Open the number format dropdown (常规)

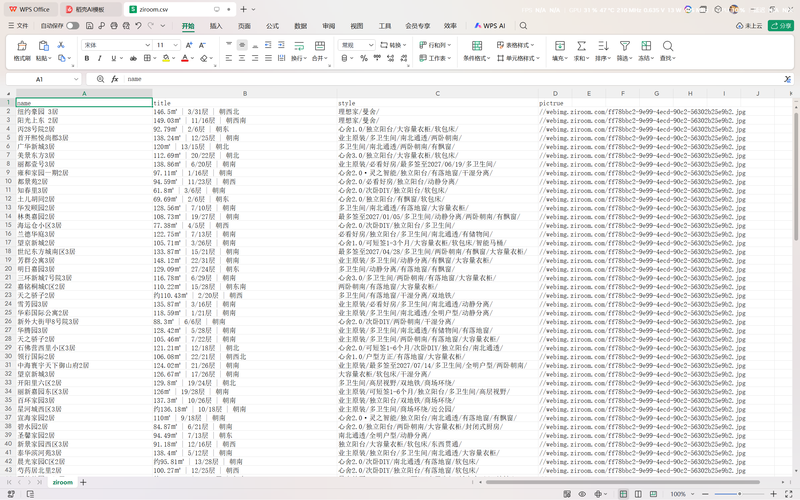370,45
